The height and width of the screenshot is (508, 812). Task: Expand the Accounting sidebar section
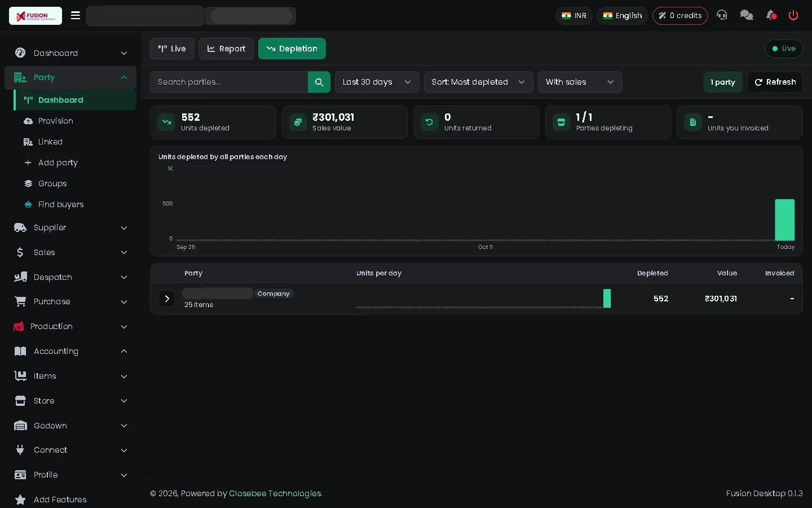(x=70, y=351)
